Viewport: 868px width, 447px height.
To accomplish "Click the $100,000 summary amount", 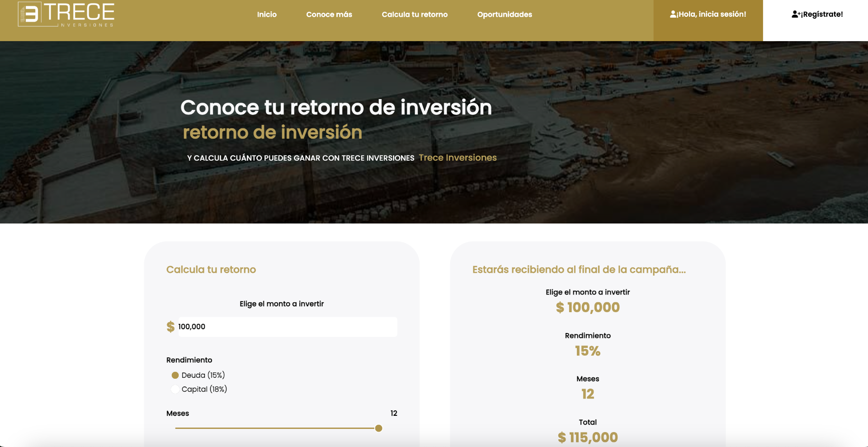I will pyautogui.click(x=587, y=307).
